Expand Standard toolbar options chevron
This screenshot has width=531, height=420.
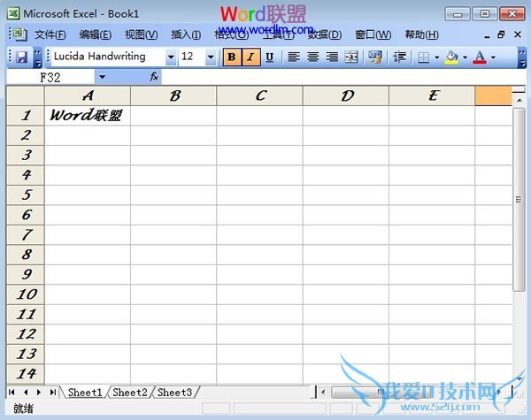[38, 57]
